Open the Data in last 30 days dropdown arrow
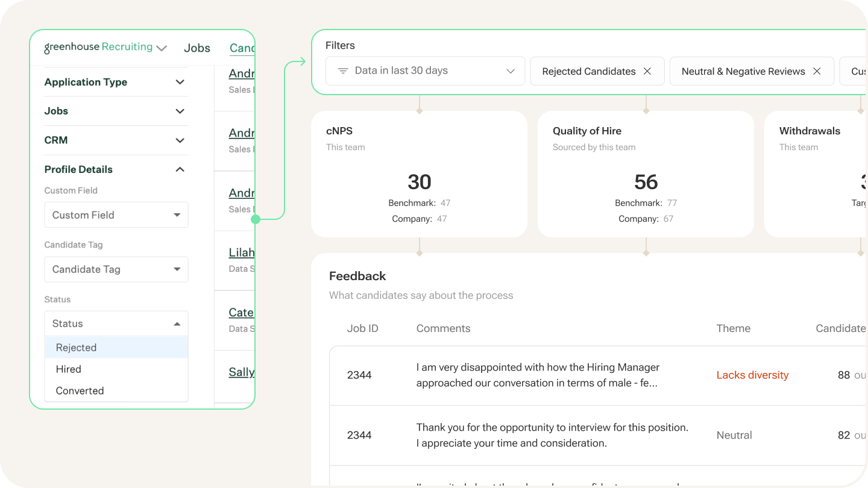868x488 pixels. click(x=511, y=71)
